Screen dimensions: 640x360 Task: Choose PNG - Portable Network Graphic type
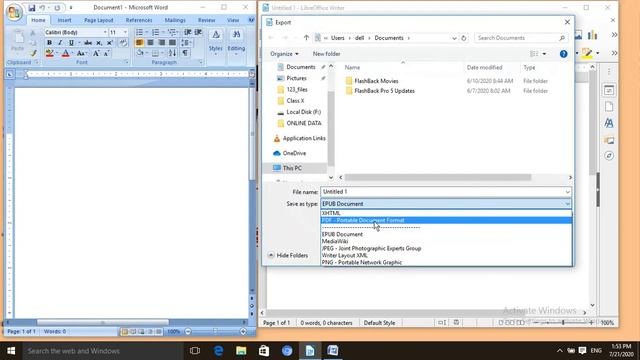tap(446, 262)
